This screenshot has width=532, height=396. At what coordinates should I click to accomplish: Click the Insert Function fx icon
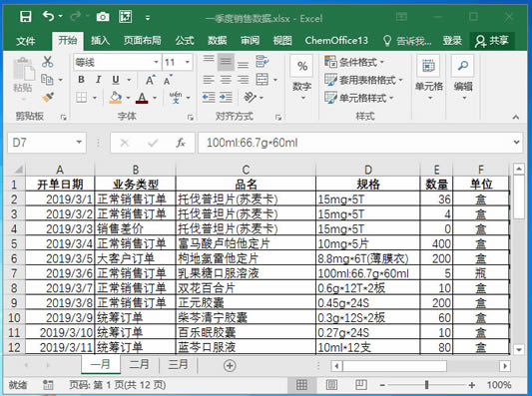(181, 143)
